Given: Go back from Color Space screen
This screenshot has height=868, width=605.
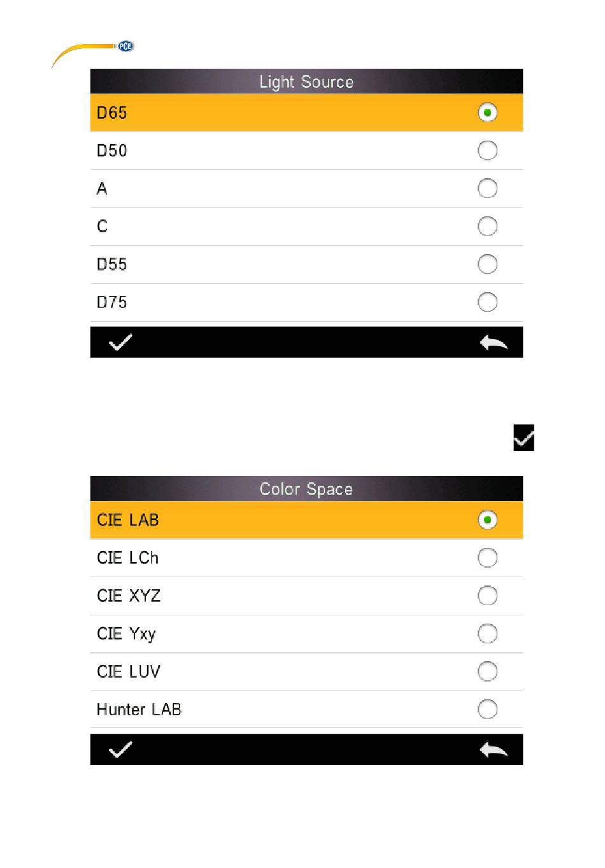Looking at the screenshot, I should [x=493, y=750].
